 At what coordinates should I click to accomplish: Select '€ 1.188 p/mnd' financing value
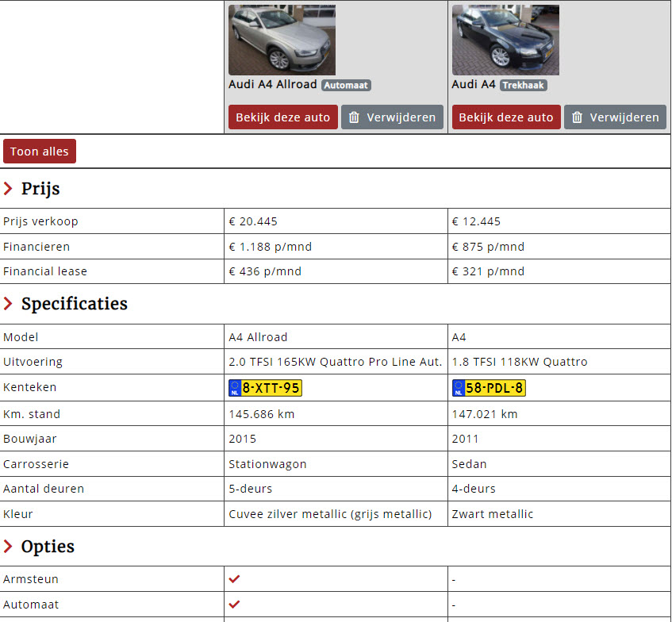270,247
